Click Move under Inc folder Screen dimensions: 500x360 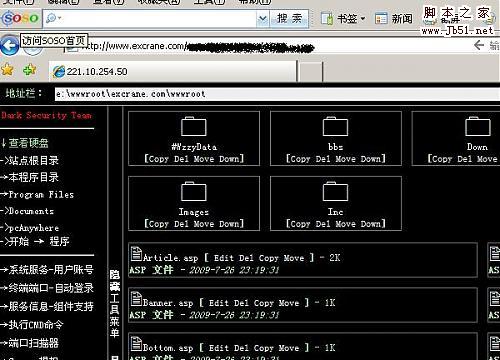click(345, 224)
